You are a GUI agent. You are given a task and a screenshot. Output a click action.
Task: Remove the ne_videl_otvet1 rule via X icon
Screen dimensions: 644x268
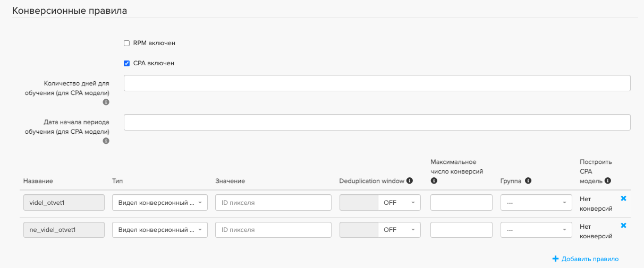coord(623,226)
